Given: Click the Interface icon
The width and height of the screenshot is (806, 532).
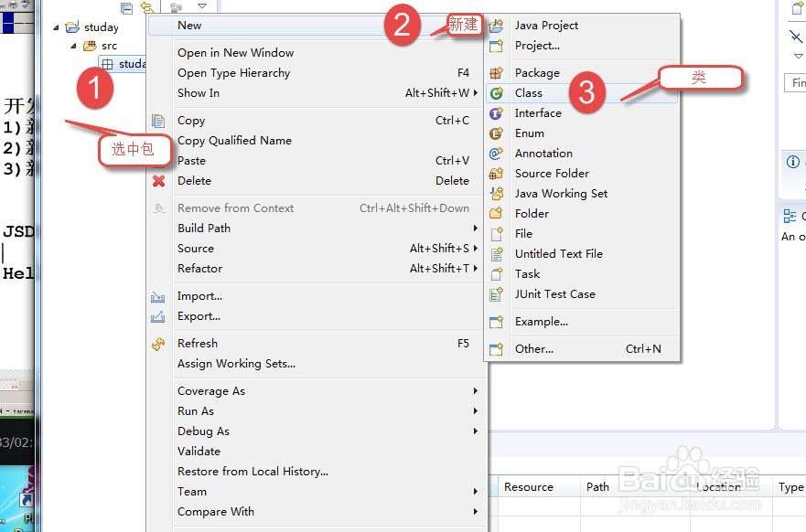Looking at the screenshot, I should pyautogui.click(x=496, y=113).
